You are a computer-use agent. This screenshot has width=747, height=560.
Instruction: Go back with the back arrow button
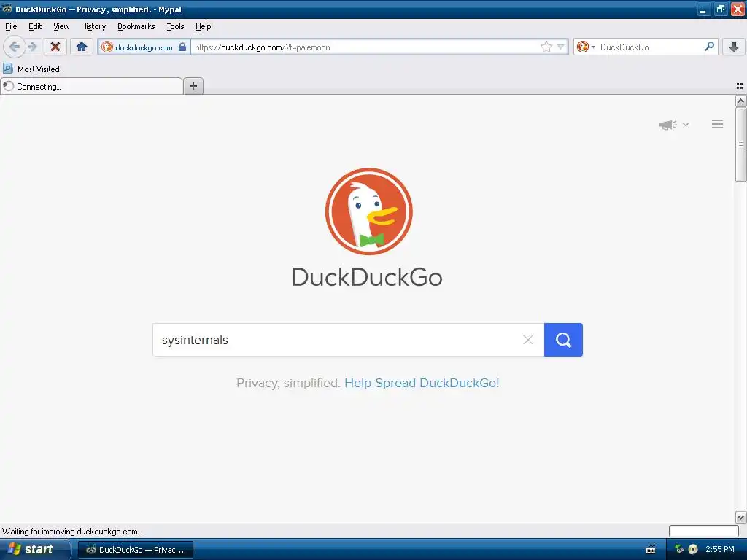14,47
